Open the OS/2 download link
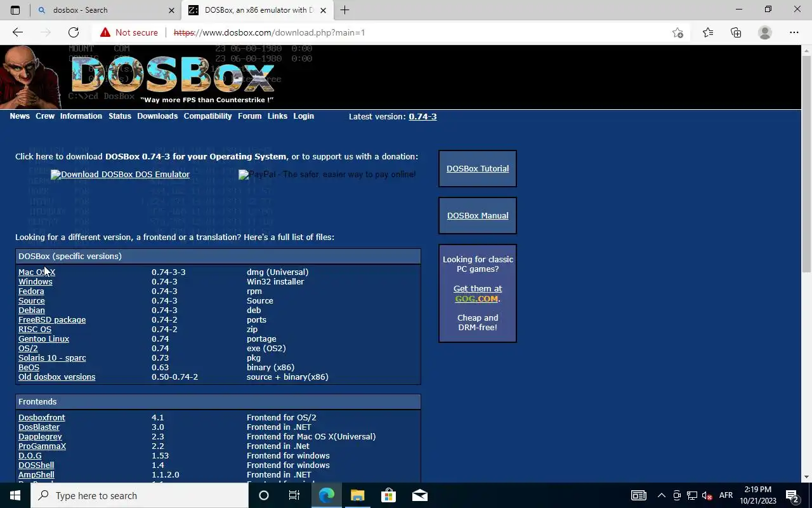The height and width of the screenshot is (508, 812). (28, 349)
